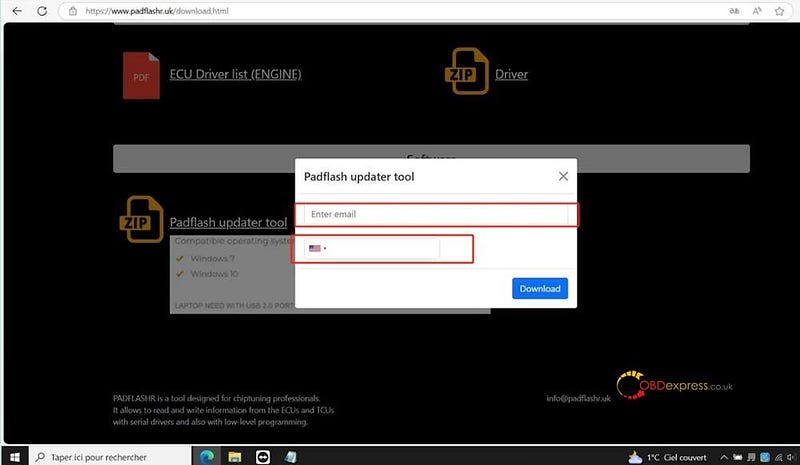Click the Windows 7 text
The width and height of the screenshot is (800, 465).
pos(213,259)
